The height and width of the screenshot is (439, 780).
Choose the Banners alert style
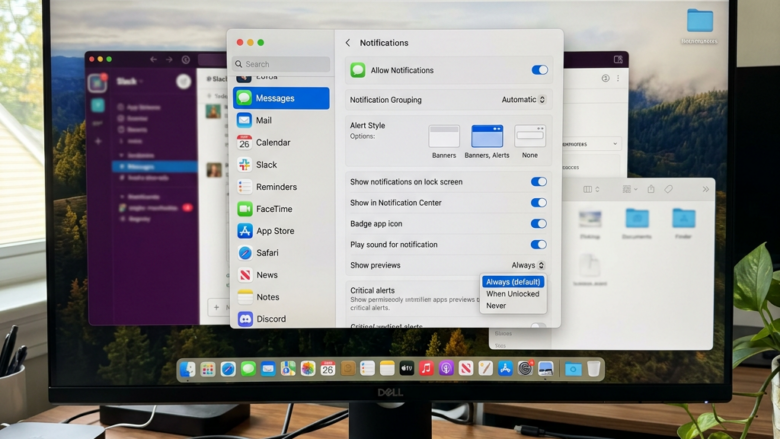(444, 136)
